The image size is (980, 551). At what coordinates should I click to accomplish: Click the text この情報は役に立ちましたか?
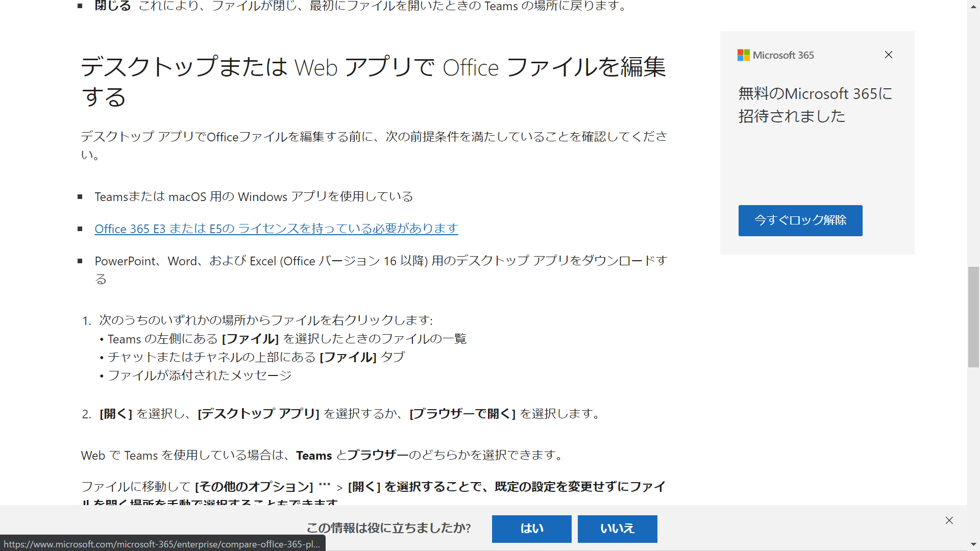pos(388,528)
